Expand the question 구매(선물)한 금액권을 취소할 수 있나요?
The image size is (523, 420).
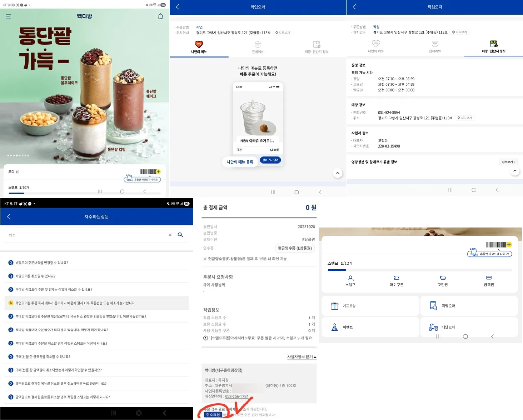click(96, 357)
